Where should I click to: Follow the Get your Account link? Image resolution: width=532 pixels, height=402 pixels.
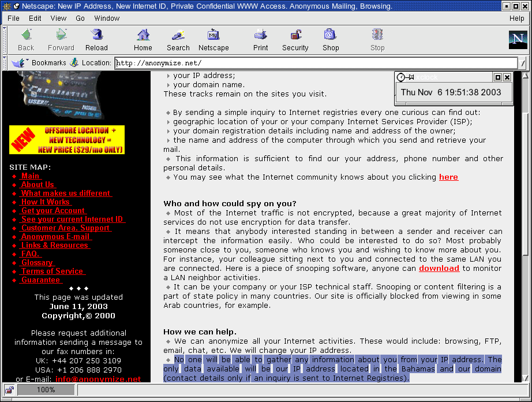(53, 210)
